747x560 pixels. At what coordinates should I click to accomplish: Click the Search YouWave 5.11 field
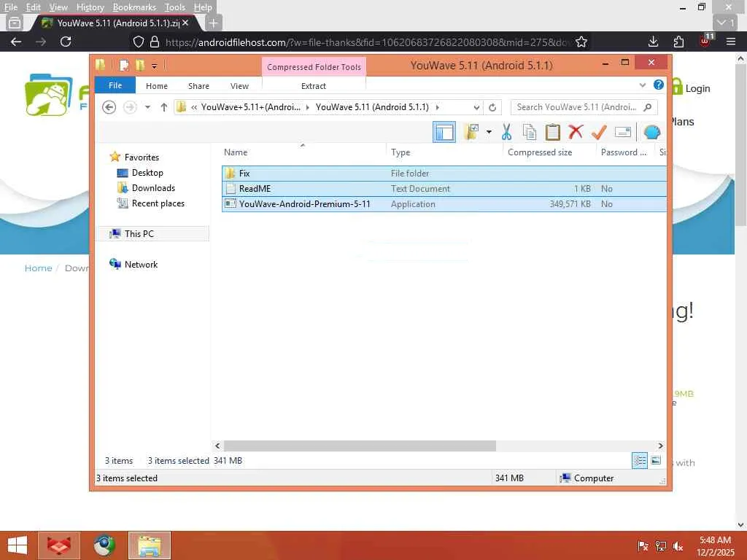click(x=584, y=107)
